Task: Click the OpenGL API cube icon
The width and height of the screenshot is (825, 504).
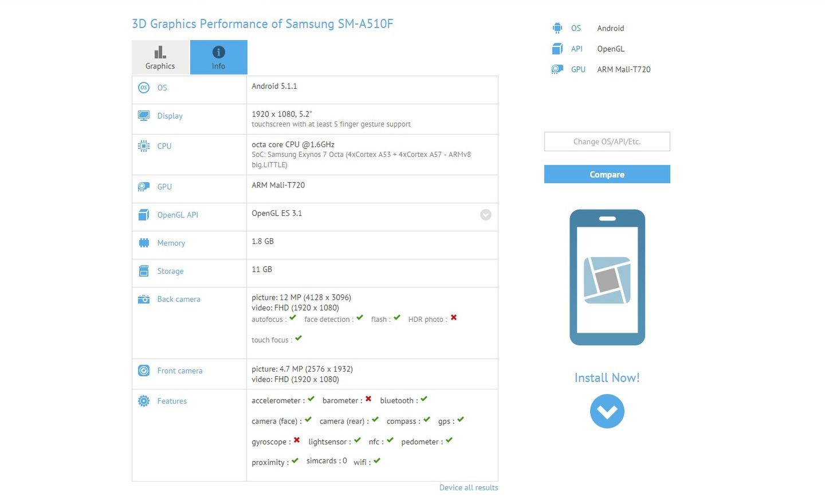Action: (x=144, y=215)
